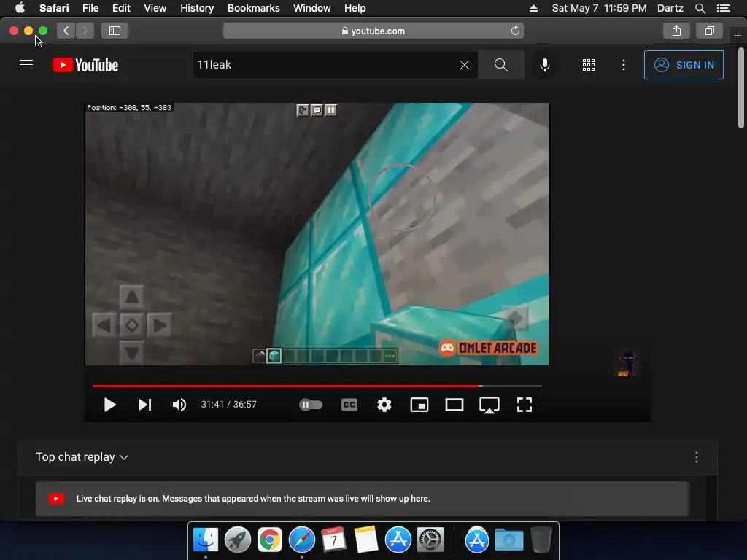Switch to theater mode

point(454,405)
